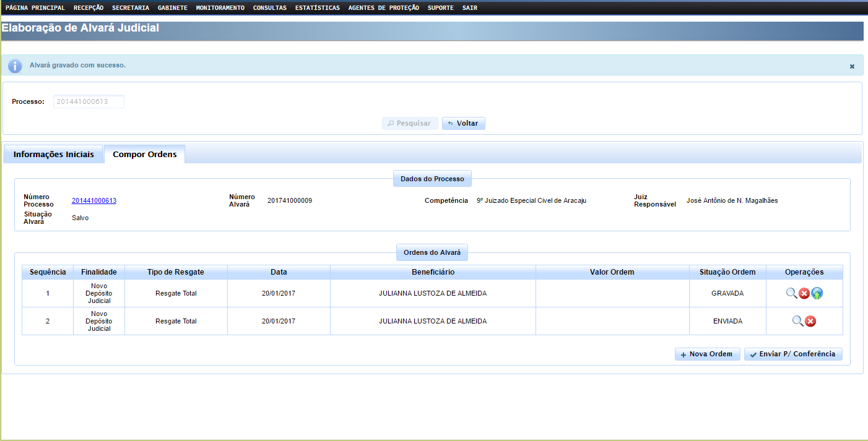Dismiss the success notification message
The height and width of the screenshot is (441, 868).
click(x=852, y=66)
